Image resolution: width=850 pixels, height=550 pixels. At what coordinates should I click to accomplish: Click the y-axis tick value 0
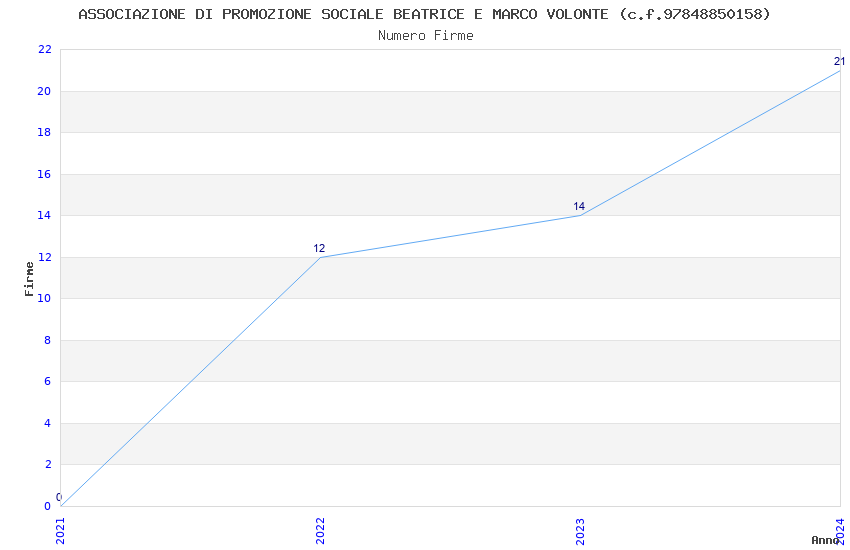tap(48, 506)
